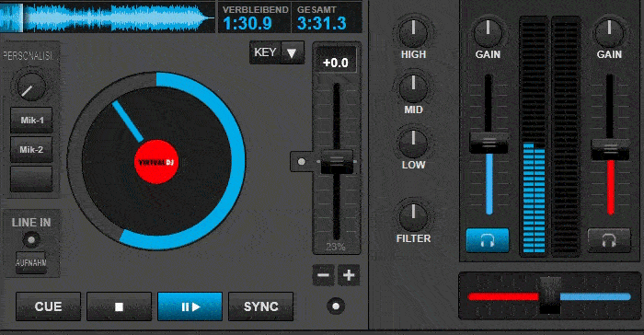Click the KEY label button
Screen dimensions: 644x335
click(265, 52)
